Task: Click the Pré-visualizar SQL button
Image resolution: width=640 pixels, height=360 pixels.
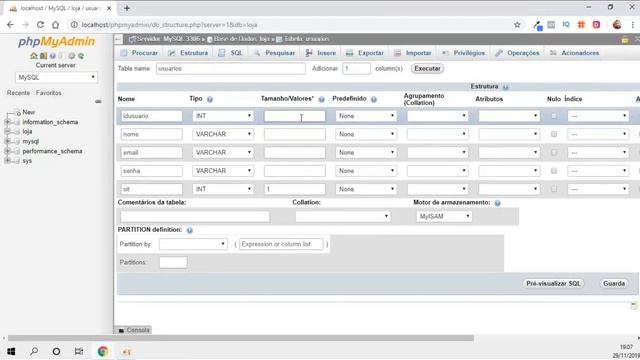Action: click(553, 283)
